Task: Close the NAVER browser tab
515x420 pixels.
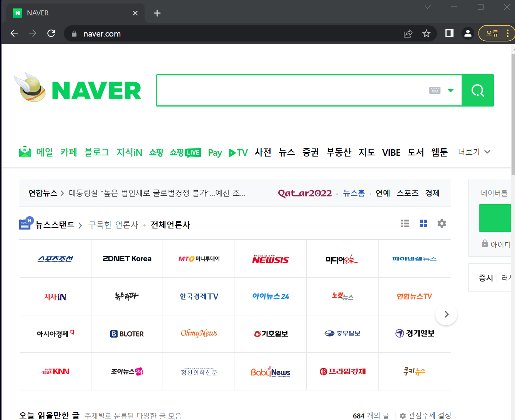Action: tap(135, 13)
